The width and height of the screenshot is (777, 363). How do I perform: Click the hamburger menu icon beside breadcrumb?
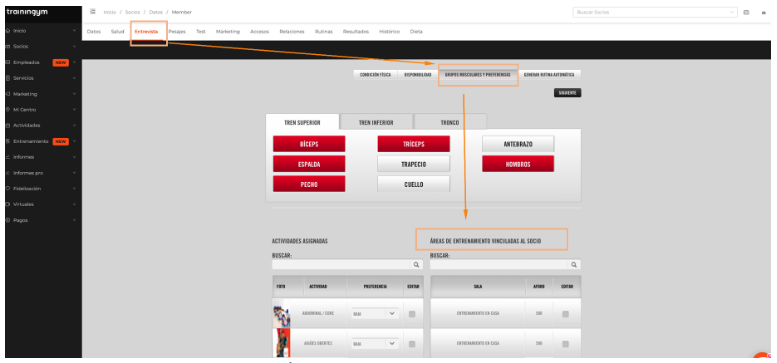(93, 12)
